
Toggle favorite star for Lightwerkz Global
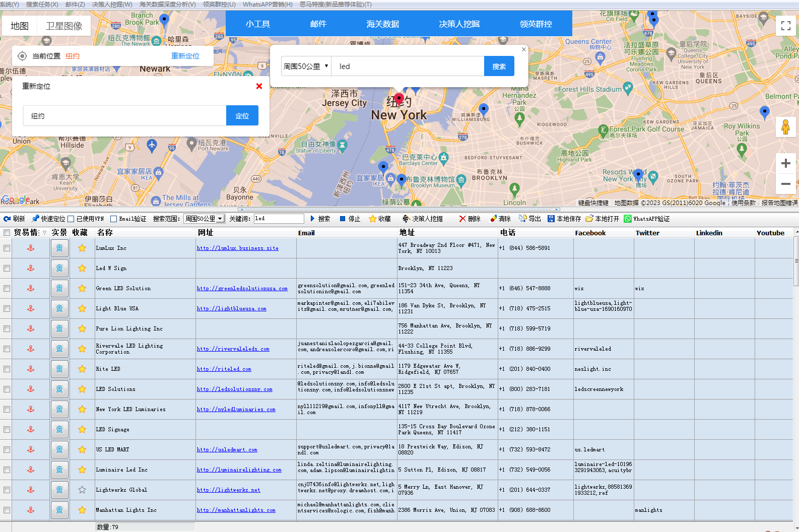click(x=82, y=490)
